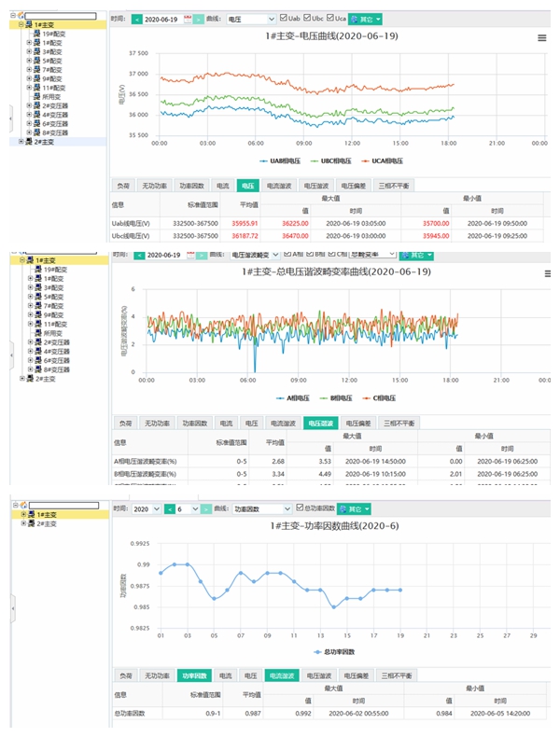
Task: Toggle C相 checkbox in harmonic toolbar
Action: [x=331, y=254]
